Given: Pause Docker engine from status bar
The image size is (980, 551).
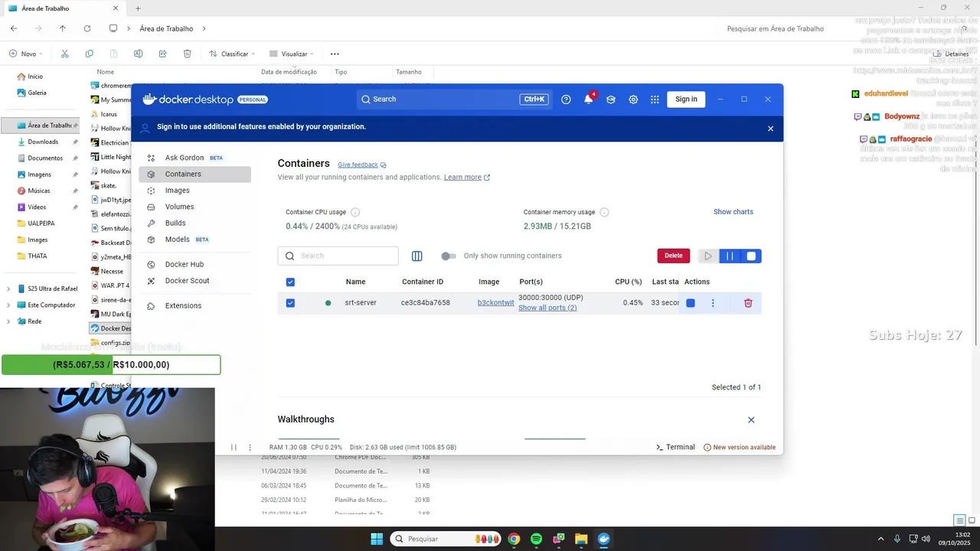Looking at the screenshot, I should coord(234,447).
